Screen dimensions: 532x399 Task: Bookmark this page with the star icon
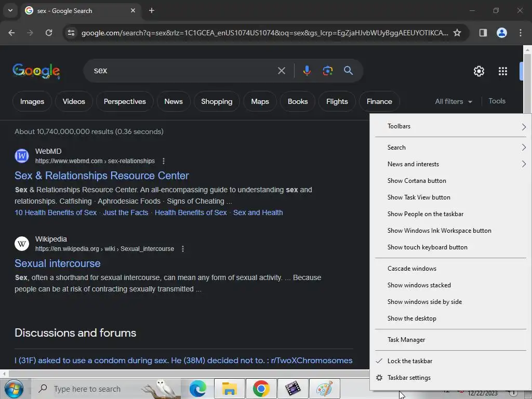coord(457,33)
